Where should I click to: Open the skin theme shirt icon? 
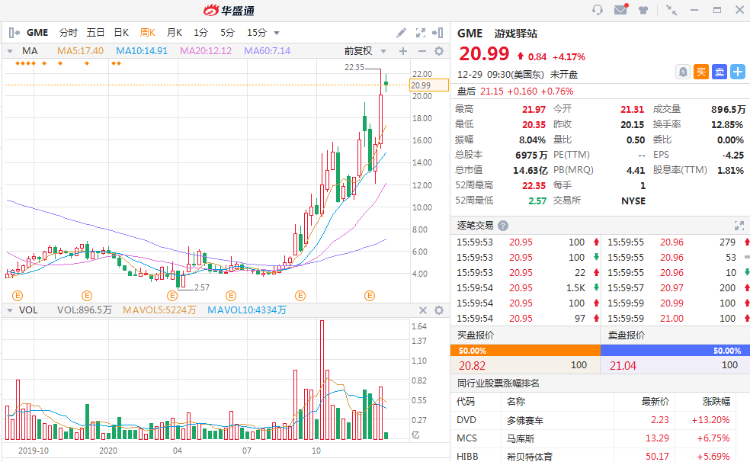643,10
